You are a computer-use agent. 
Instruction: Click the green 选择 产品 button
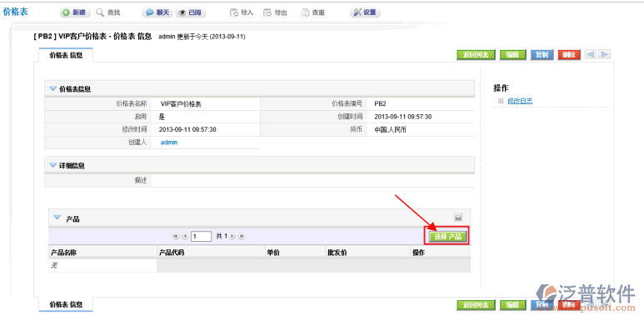(x=447, y=236)
